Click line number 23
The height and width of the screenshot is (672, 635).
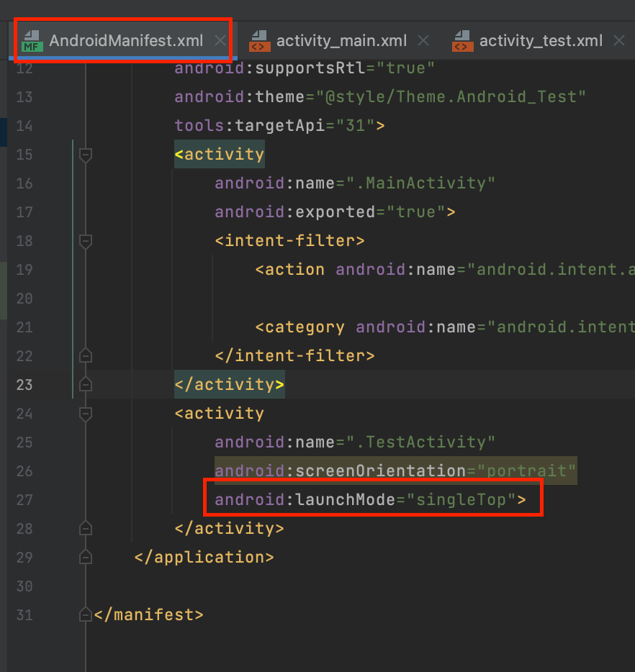(24, 384)
